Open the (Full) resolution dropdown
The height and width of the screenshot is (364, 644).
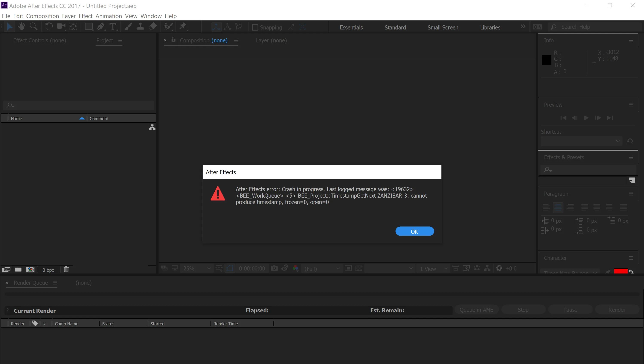pyautogui.click(x=322, y=269)
